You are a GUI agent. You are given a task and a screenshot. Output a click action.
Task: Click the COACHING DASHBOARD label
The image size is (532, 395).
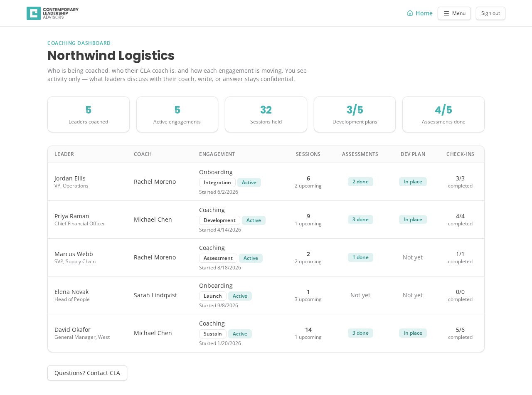click(79, 43)
